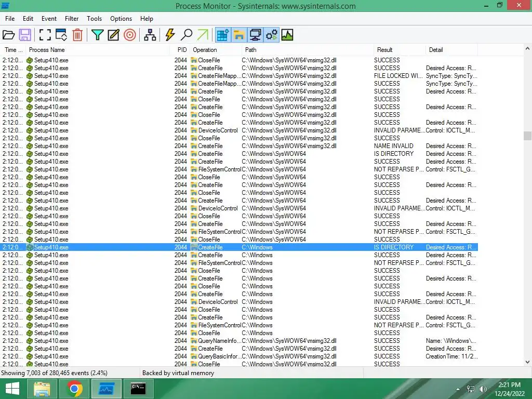Select the FILE LOCKED WI... result cell
532x399 pixels.
398,76
